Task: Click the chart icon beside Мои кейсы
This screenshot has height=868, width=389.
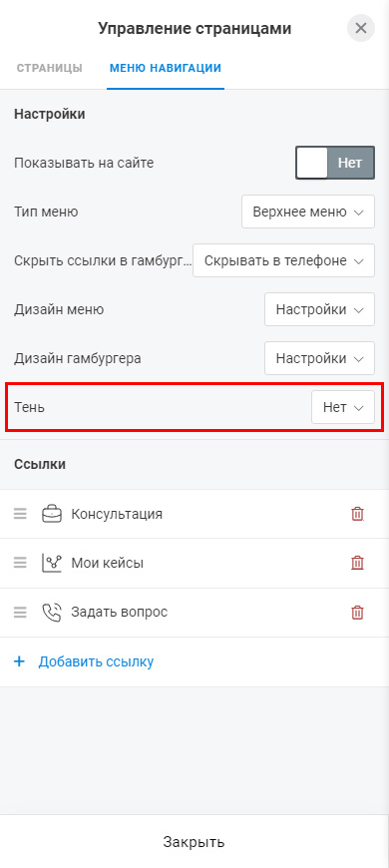Action: tap(52, 563)
